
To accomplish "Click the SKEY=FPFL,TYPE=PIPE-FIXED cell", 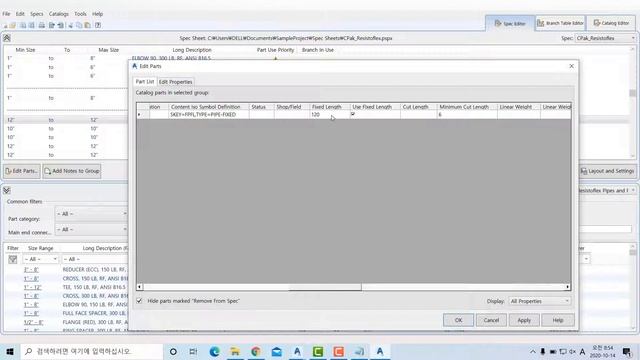I will point(209,115).
